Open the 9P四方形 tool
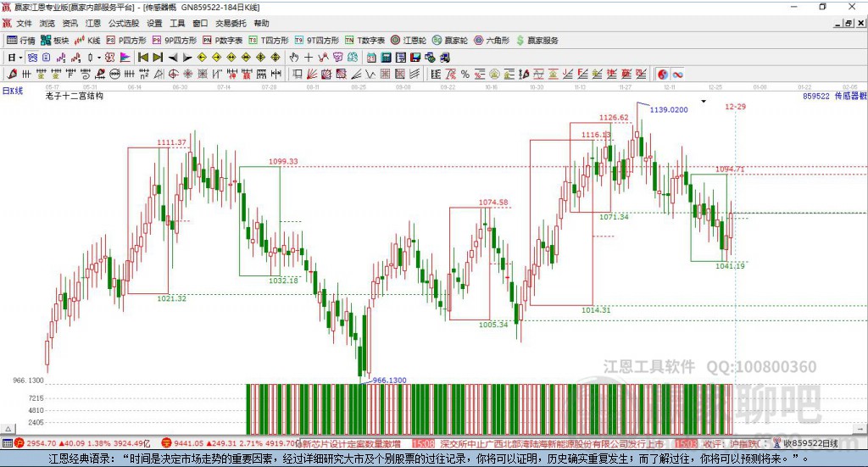The image size is (868, 467). click(175, 41)
